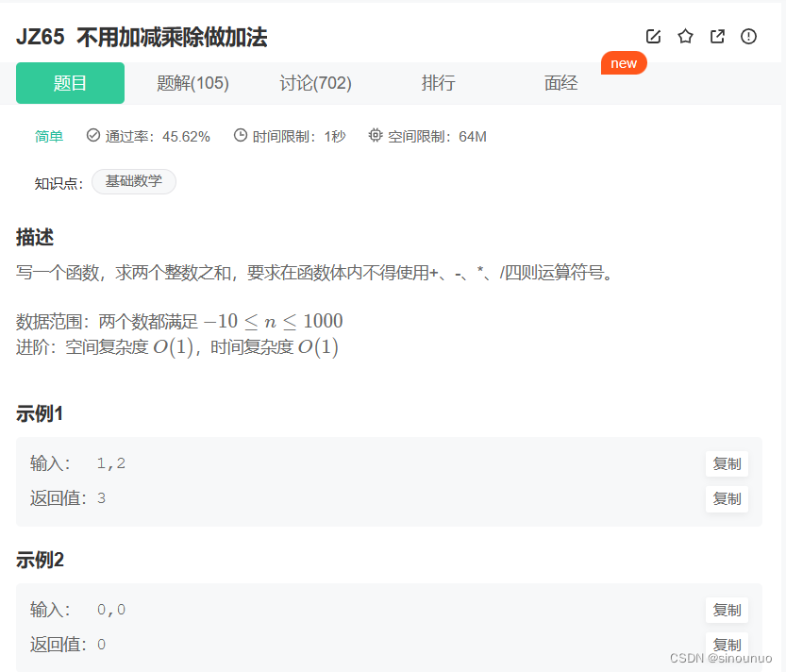
Task: Copy example 2 input 0,0
Action: 727,611
